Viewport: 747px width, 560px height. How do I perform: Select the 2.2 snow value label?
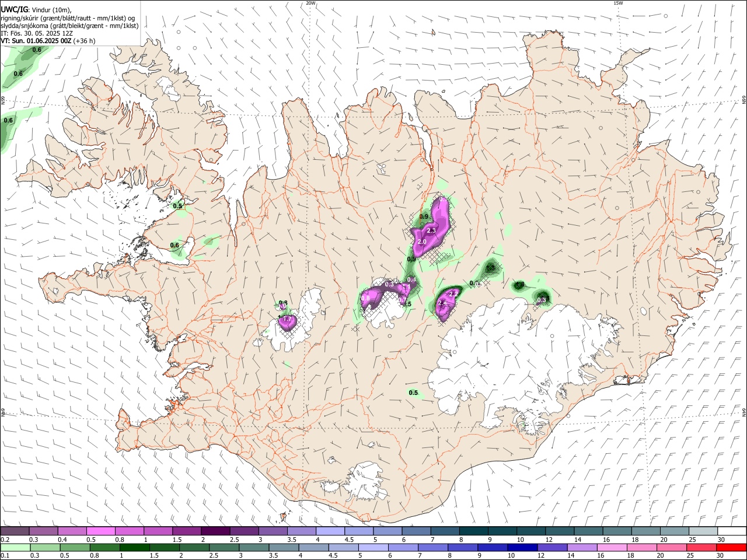click(x=453, y=295)
